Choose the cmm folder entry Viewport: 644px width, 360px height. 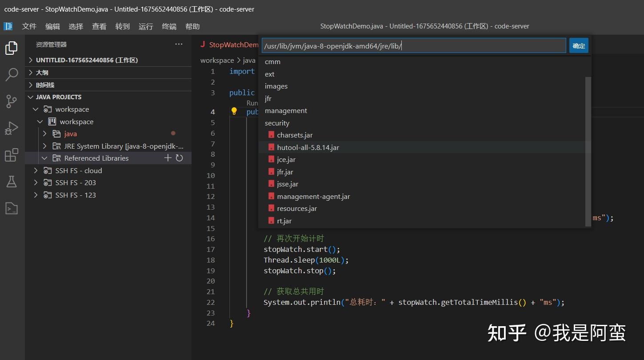point(424,62)
